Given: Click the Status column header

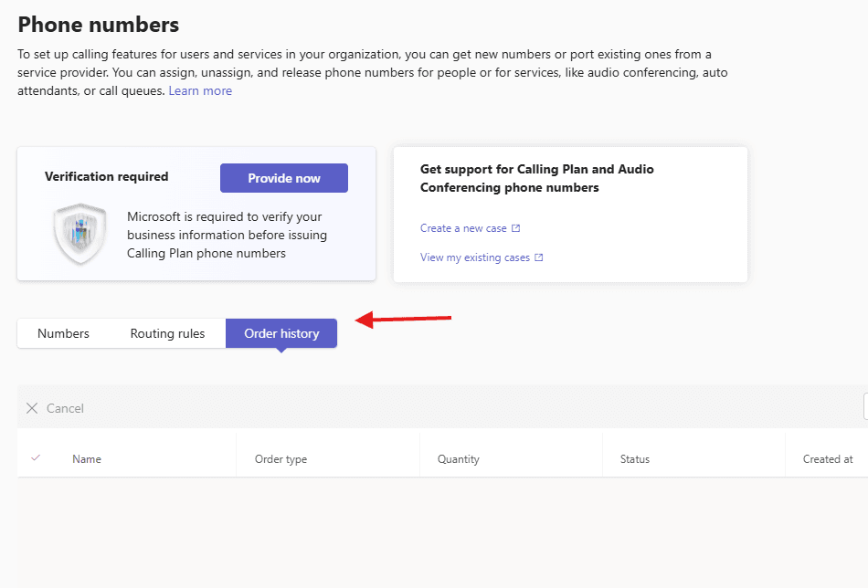Looking at the screenshot, I should [x=634, y=459].
